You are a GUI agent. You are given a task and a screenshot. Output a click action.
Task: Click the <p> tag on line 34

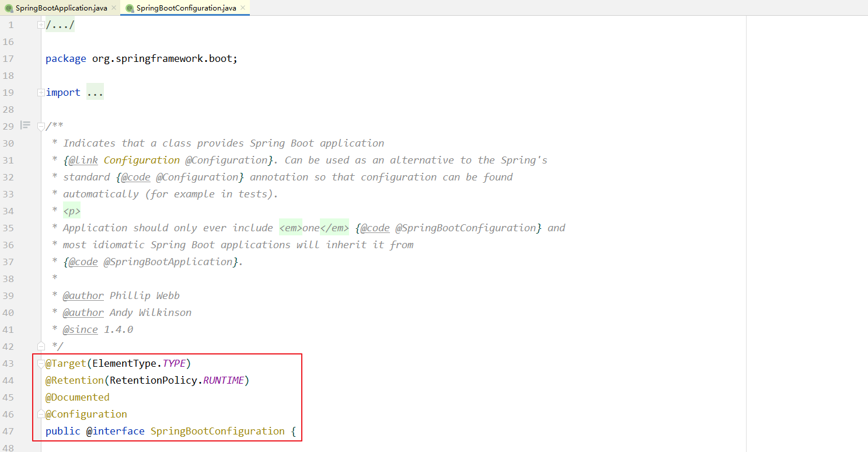(x=72, y=211)
